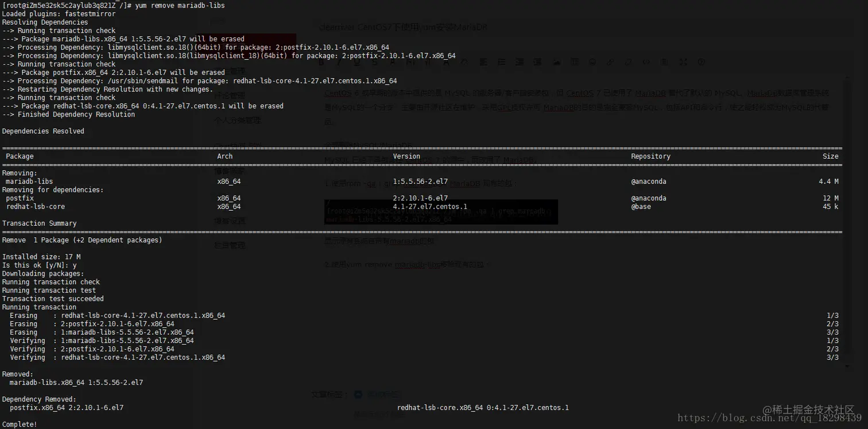Click 'postfix.x86_64 2:2.10.1-6.el7' under Dependency Removed
The height and width of the screenshot is (429, 868).
67,408
